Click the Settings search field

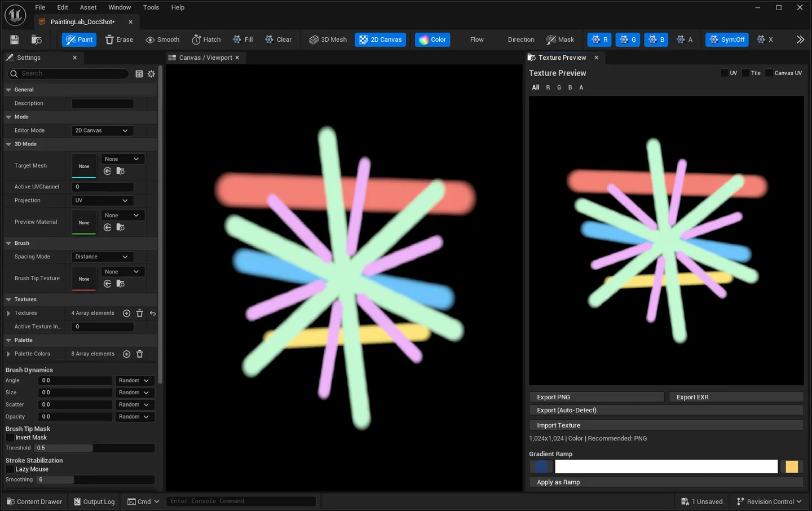(x=69, y=74)
